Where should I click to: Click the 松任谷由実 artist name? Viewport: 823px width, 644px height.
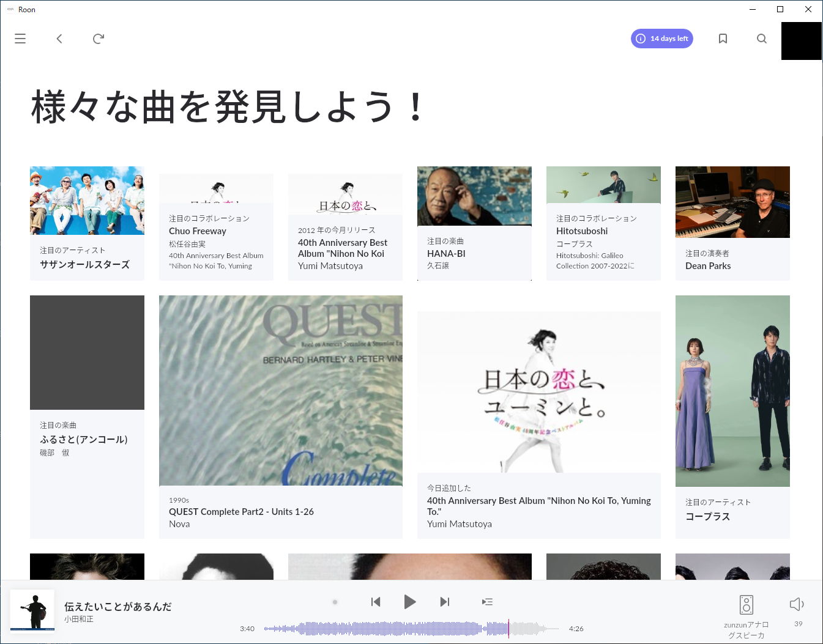point(187,244)
